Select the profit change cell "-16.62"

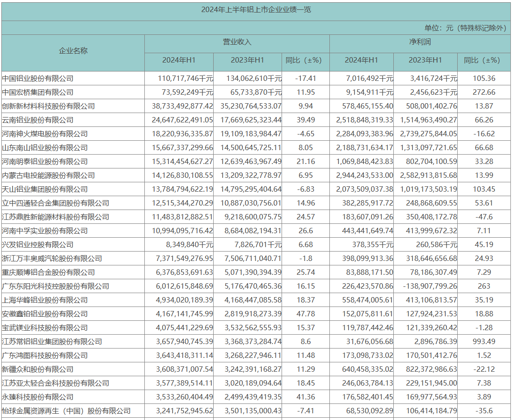484,134
